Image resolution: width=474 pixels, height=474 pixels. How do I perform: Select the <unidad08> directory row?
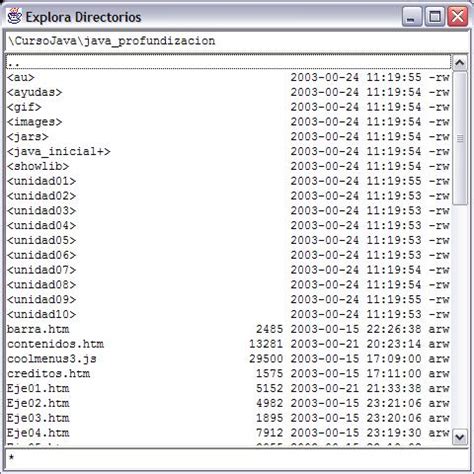coord(229,285)
